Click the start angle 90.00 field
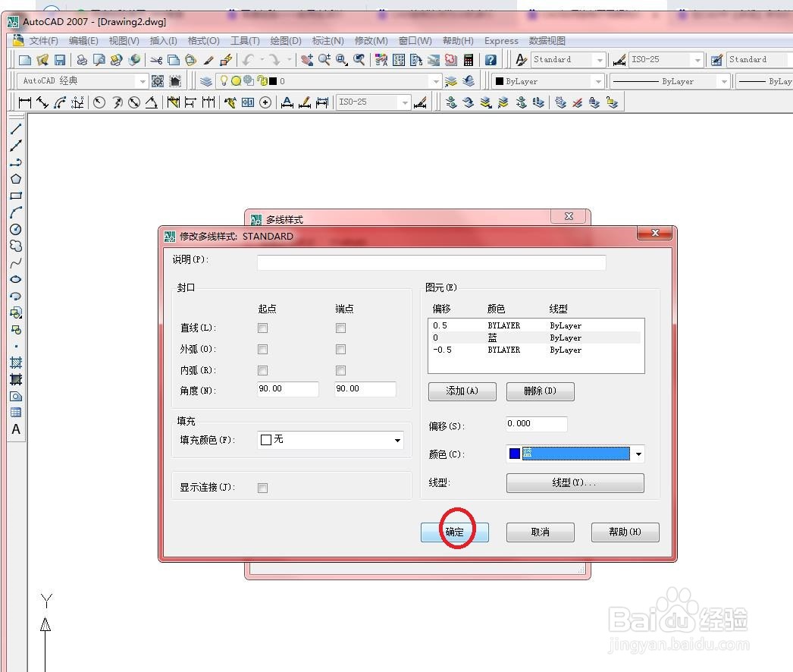Viewport: 793px width, 672px height. coord(288,388)
